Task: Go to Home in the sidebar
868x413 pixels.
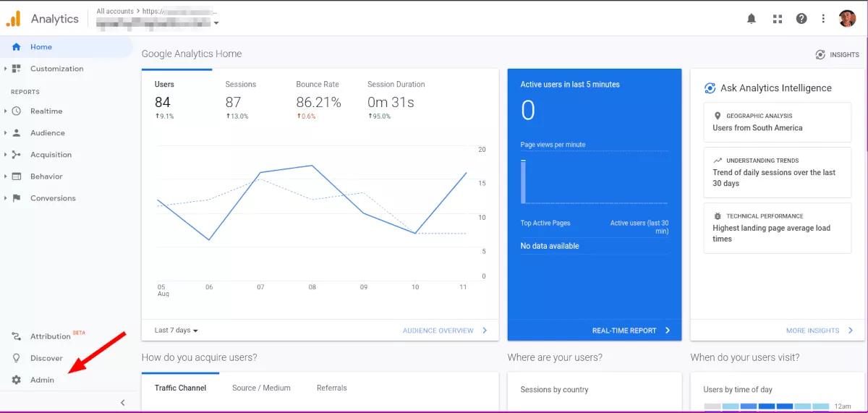Action: click(67, 47)
